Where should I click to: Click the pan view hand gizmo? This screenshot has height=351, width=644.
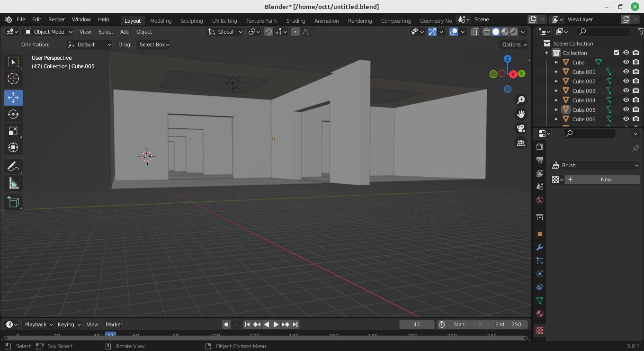point(521,114)
